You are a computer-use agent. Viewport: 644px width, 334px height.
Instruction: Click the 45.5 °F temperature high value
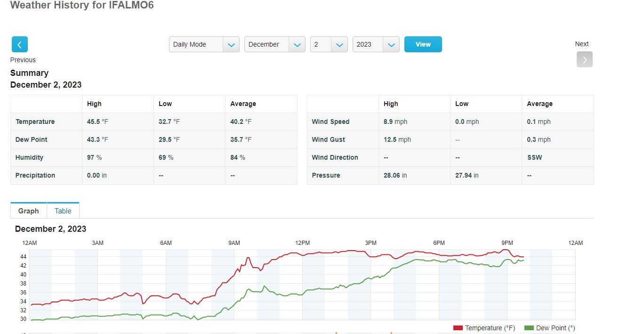coord(97,122)
